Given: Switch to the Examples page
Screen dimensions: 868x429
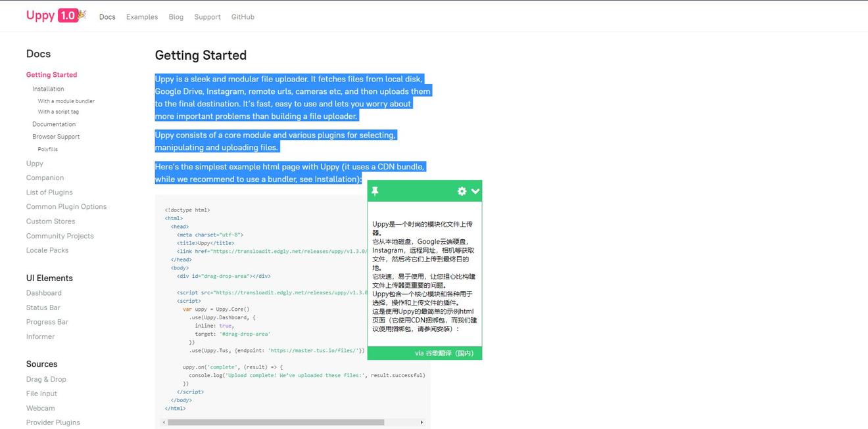Looking at the screenshot, I should point(141,16).
